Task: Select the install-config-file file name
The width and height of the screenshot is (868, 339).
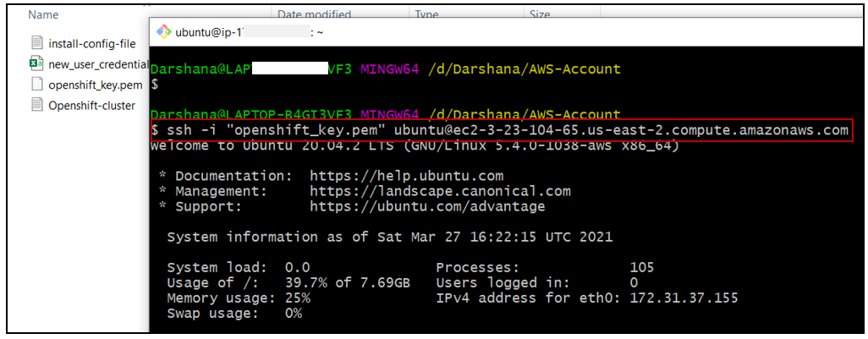Action: [92, 44]
